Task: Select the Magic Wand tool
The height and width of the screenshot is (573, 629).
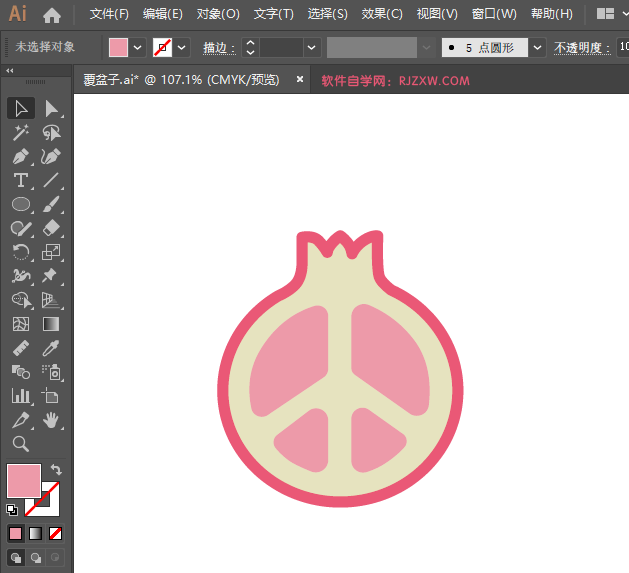Action: click(x=20, y=132)
